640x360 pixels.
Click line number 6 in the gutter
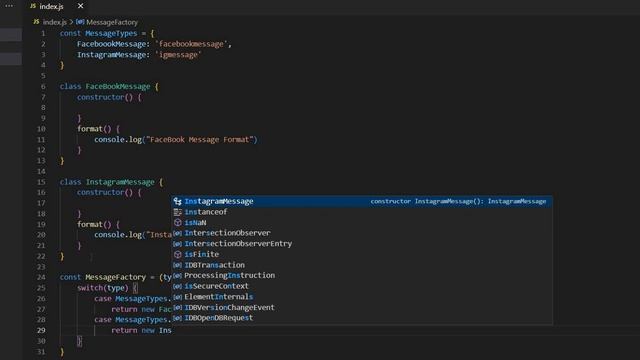point(43,87)
